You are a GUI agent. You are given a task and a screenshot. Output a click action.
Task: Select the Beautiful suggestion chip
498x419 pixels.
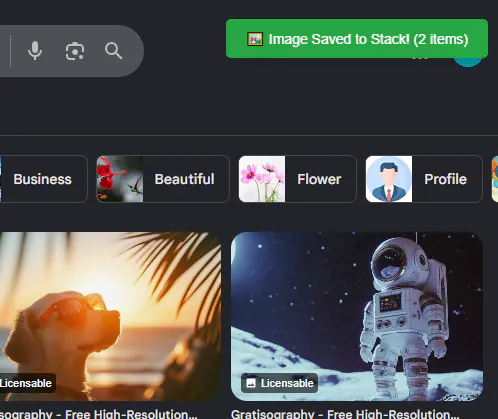tap(163, 179)
